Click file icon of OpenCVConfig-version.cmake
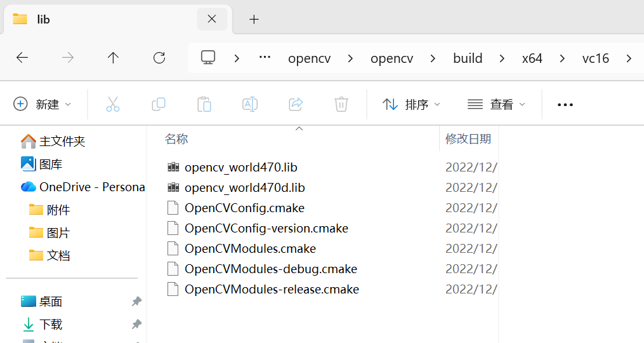 point(173,228)
